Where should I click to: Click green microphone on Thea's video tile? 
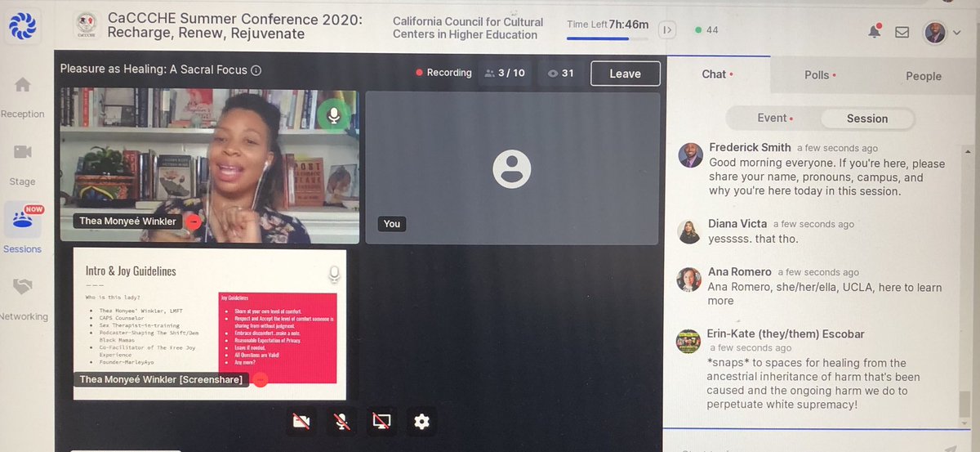[x=333, y=115]
